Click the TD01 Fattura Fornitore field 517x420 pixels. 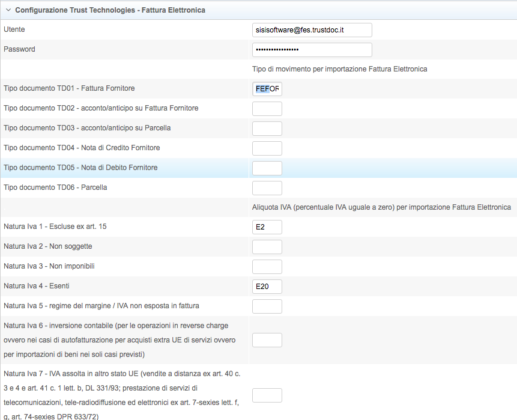pos(267,89)
